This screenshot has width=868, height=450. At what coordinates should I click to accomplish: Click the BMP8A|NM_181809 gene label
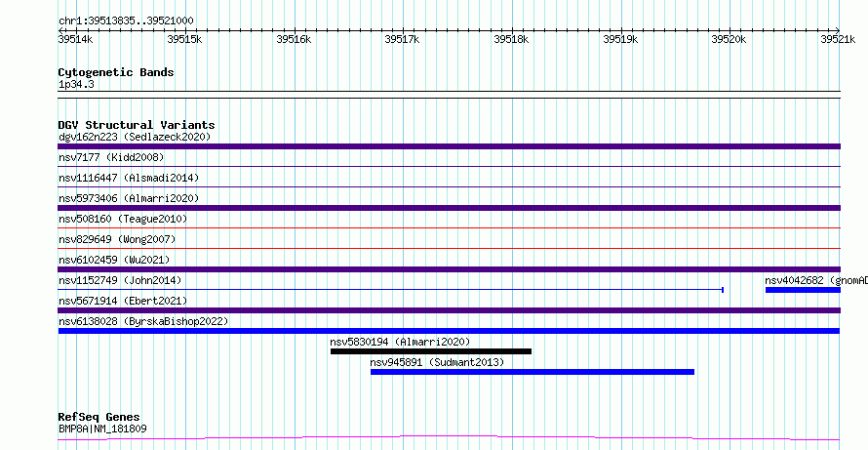(102, 429)
